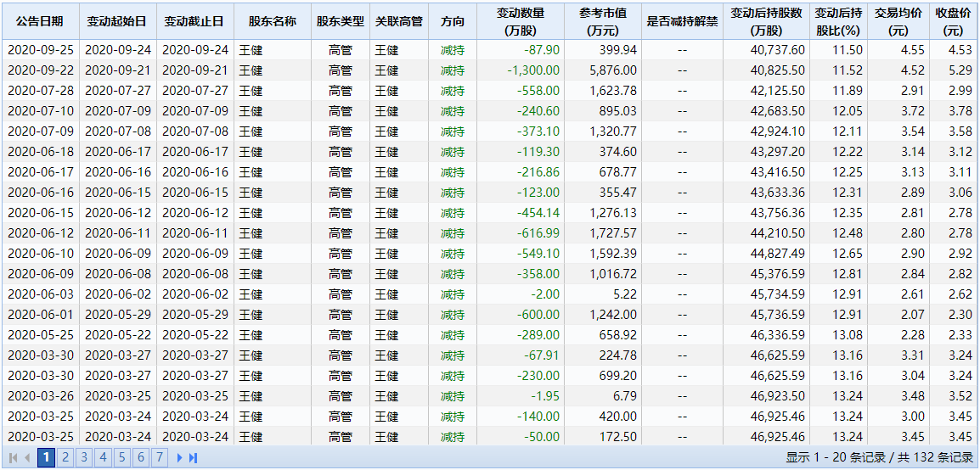Image resolution: width=980 pixels, height=470 pixels.
Task: Sort by 参考市值(万元) column header
Action: (602, 21)
